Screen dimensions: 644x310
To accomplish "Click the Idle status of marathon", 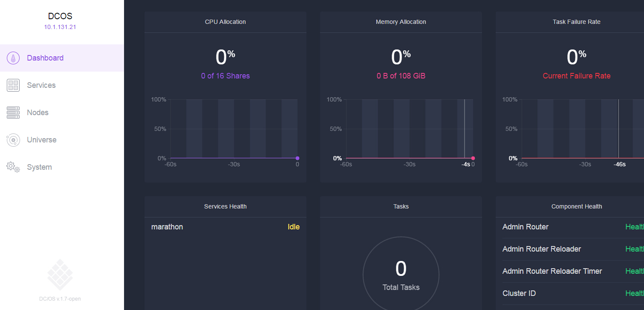I will pos(294,227).
